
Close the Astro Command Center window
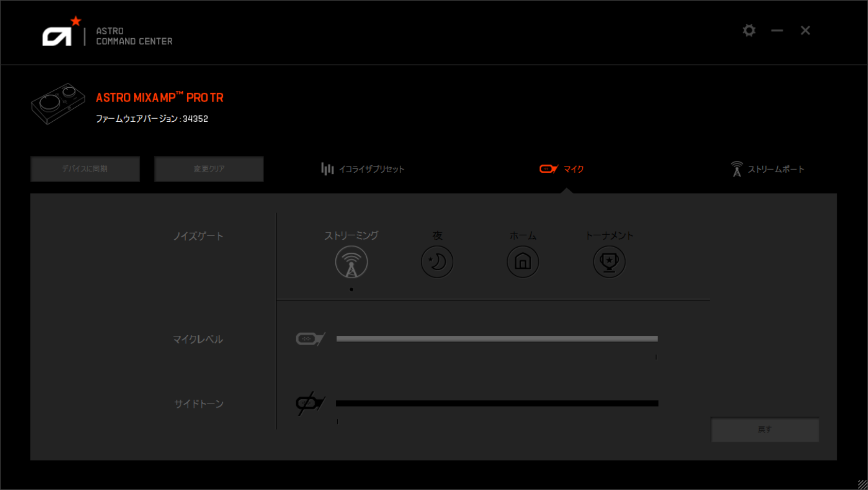point(805,30)
